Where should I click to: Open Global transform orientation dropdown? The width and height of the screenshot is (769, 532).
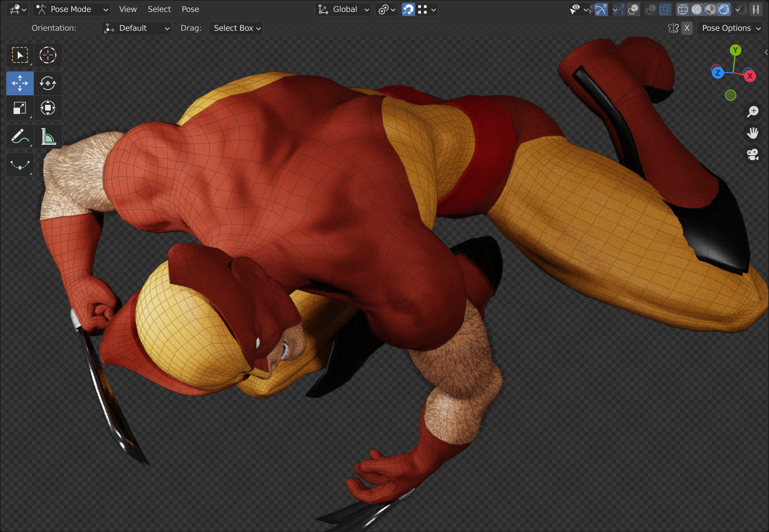tap(343, 9)
